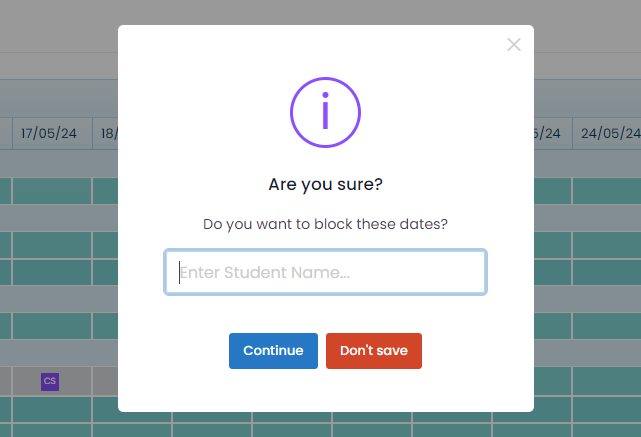Click the teal cell directly above CS badge

pyautogui.click(x=52, y=326)
